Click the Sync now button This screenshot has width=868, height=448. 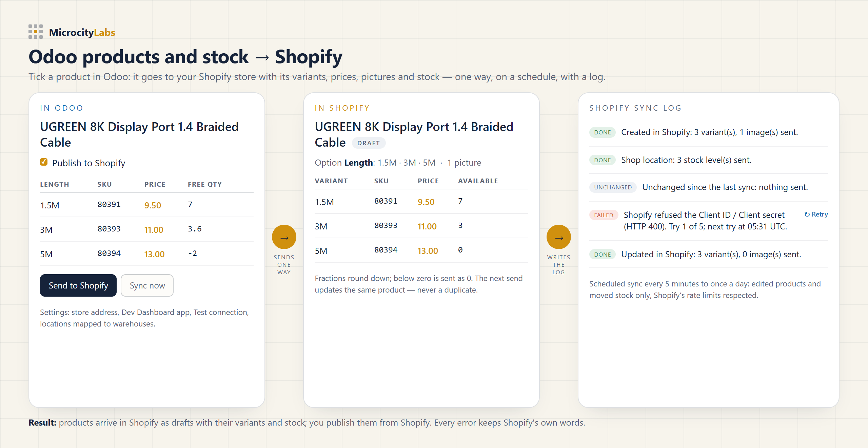point(147,285)
